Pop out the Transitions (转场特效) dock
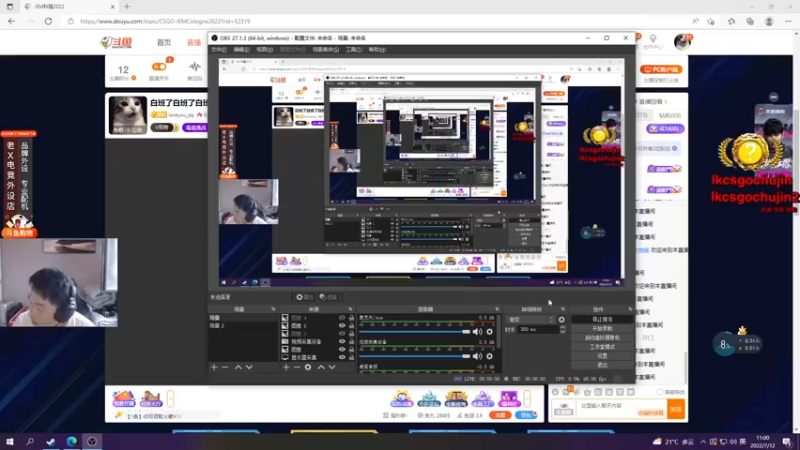Viewport: 800px width, 450px height. click(563, 309)
